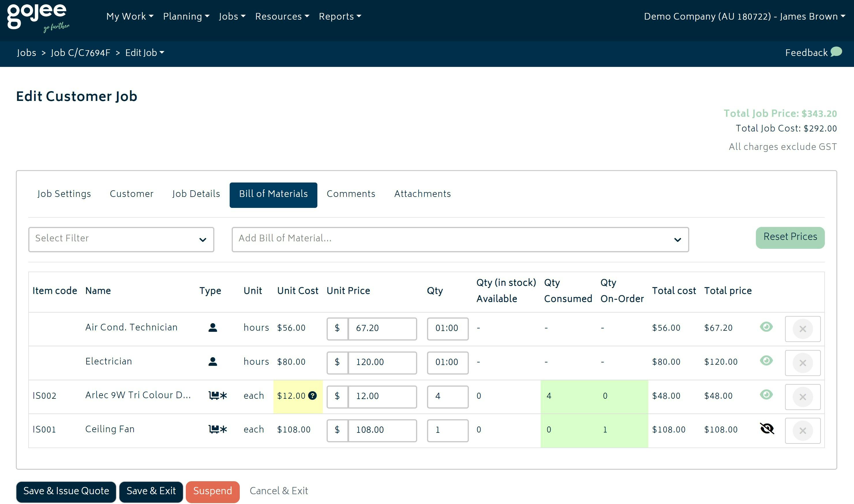Remove the Ceiling Fan line with its X icon
This screenshot has height=504, width=854.
[802, 431]
